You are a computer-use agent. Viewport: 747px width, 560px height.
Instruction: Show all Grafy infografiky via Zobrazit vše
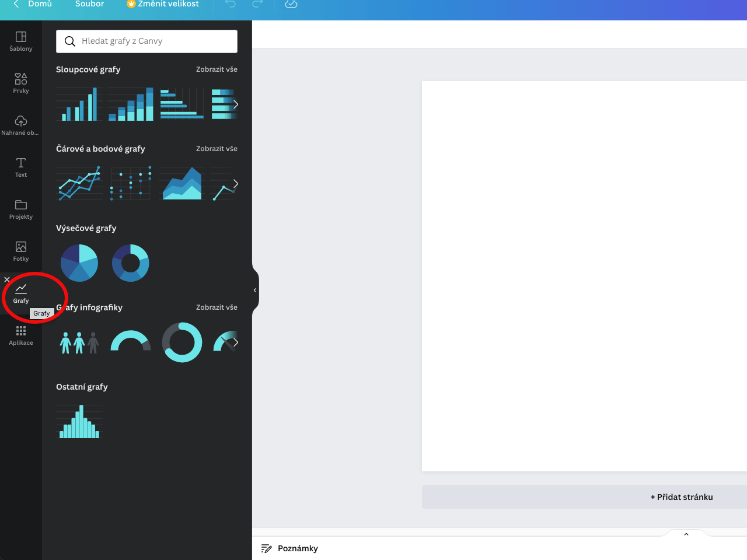[x=217, y=307]
